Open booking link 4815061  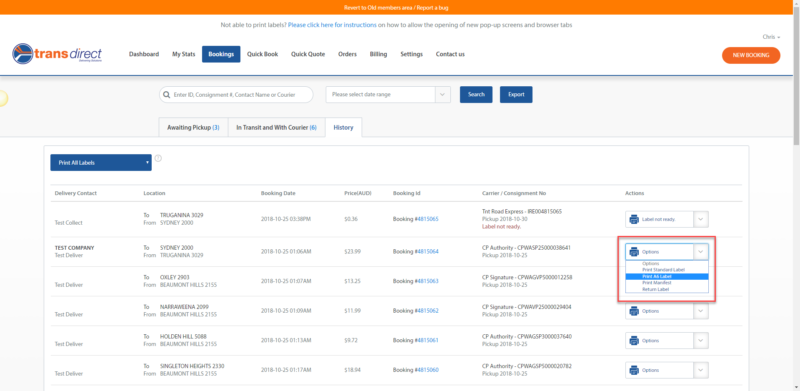(x=428, y=340)
